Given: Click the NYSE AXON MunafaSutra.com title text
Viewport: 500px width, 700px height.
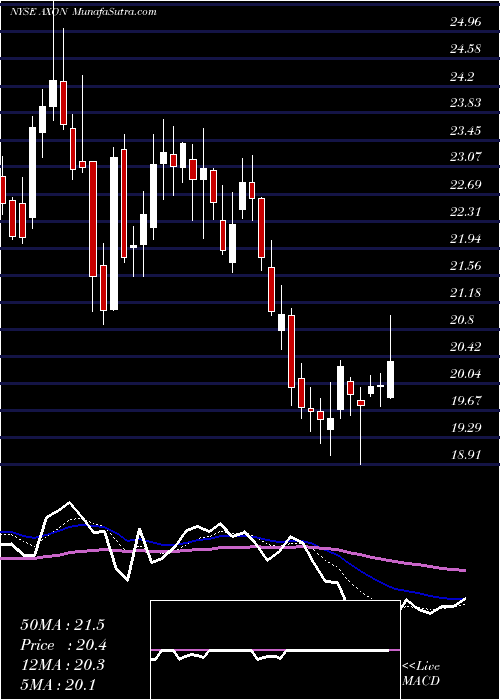Looking at the screenshot, I should point(83,12).
